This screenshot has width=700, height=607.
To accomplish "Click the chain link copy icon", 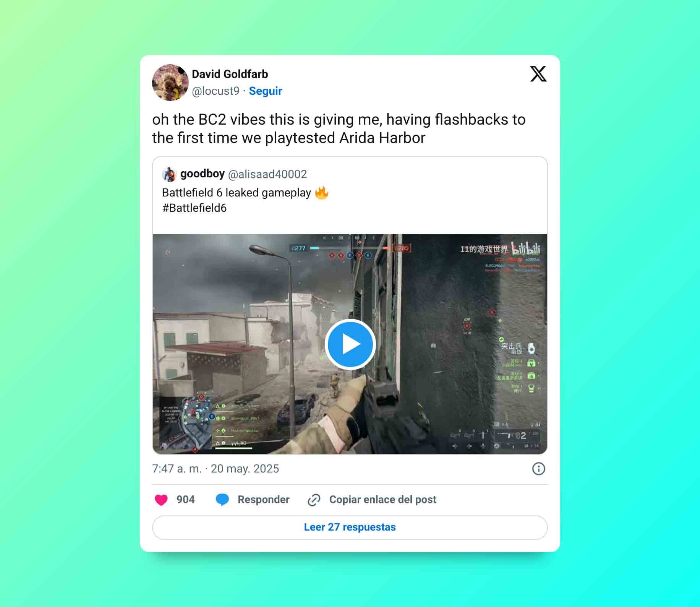I will point(314,500).
